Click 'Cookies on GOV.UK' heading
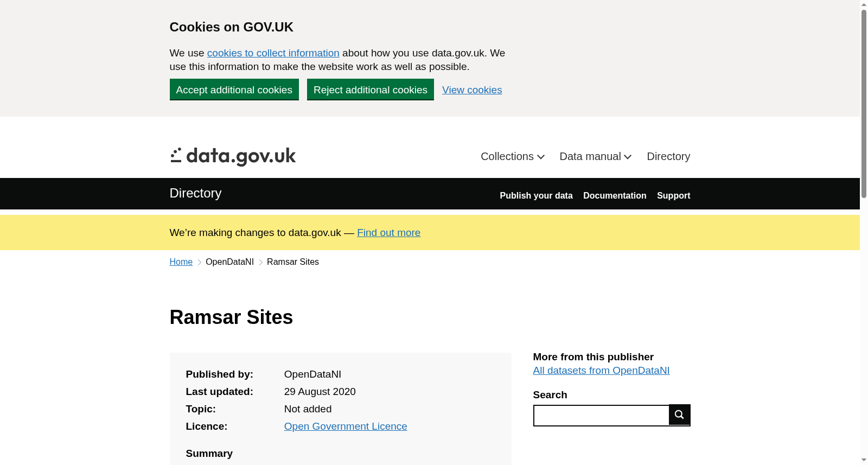The image size is (868, 465). 232,27
